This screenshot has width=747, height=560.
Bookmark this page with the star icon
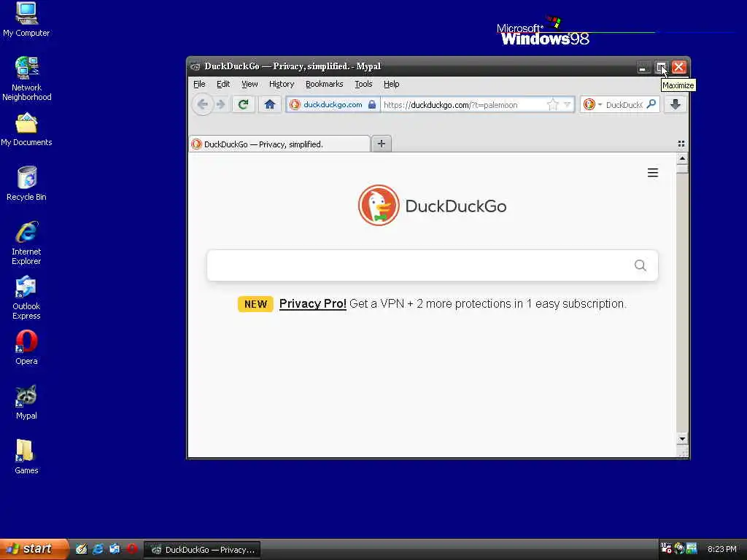pos(553,104)
